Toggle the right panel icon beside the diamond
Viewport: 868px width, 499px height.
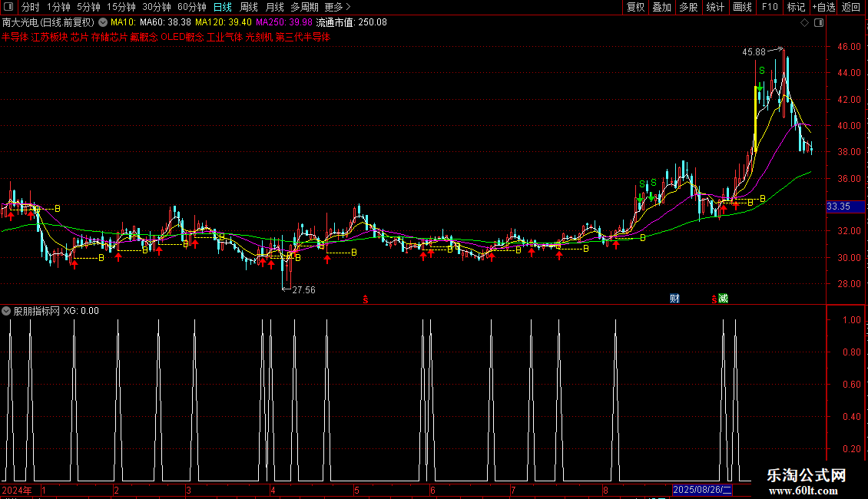point(819,23)
